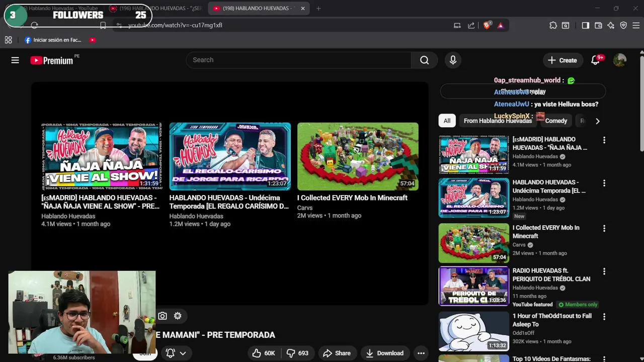Click the share page icon in address bar
The width and height of the screenshot is (644, 362).
[x=471, y=25]
